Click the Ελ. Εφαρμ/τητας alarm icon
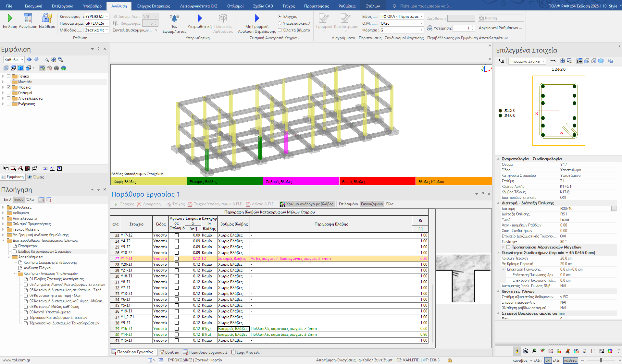Viewport: 622px width, 364px height. [174, 18]
